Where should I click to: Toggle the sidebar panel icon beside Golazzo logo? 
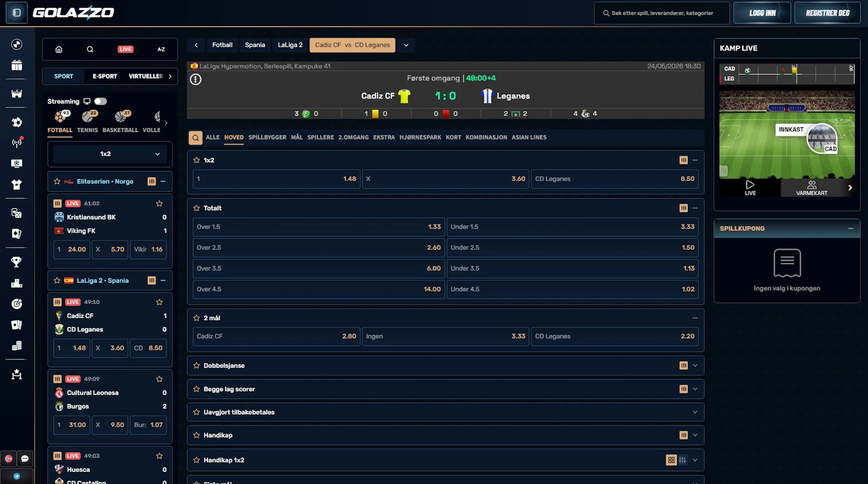tap(16, 12)
